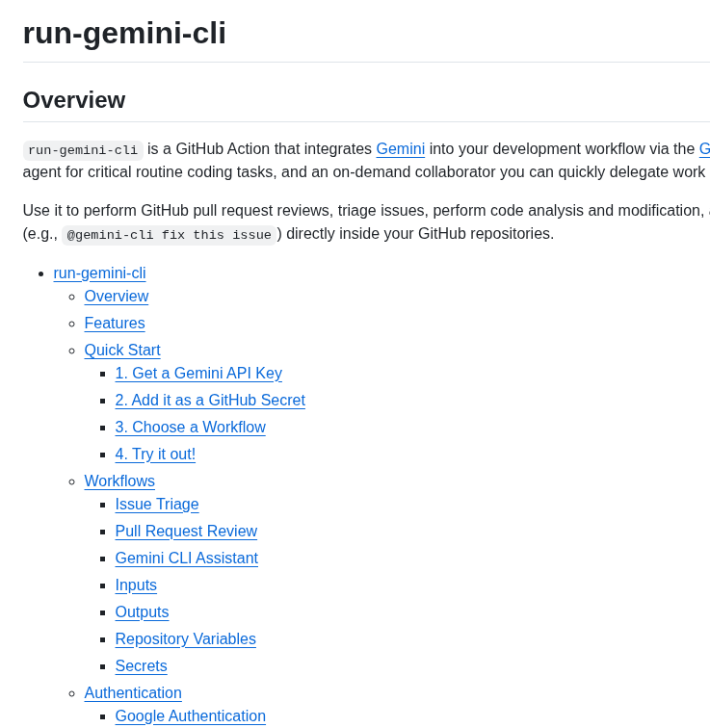Screen dimensions: 710x728
Task: Click the 'run-gemini-cli' page title heading
Action: pos(124,34)
